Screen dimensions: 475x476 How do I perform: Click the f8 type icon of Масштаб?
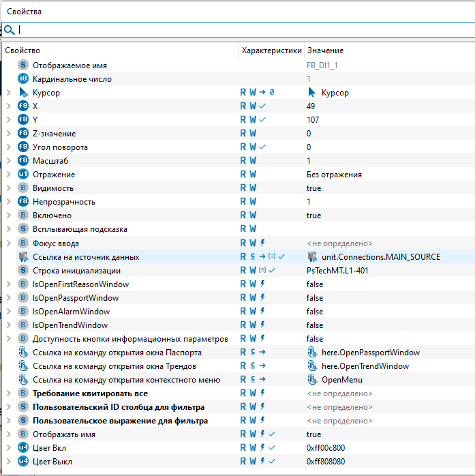(23, 161)
